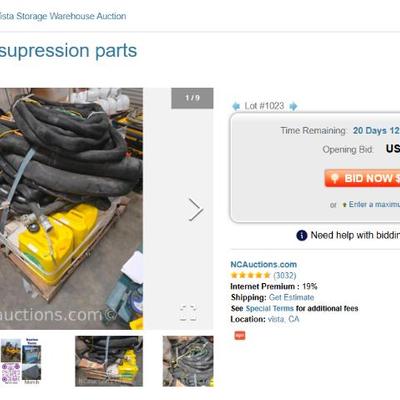Screen dimensions: 400x400
Task: Open the Enter a maximum bid link
Action: [374, 204]
